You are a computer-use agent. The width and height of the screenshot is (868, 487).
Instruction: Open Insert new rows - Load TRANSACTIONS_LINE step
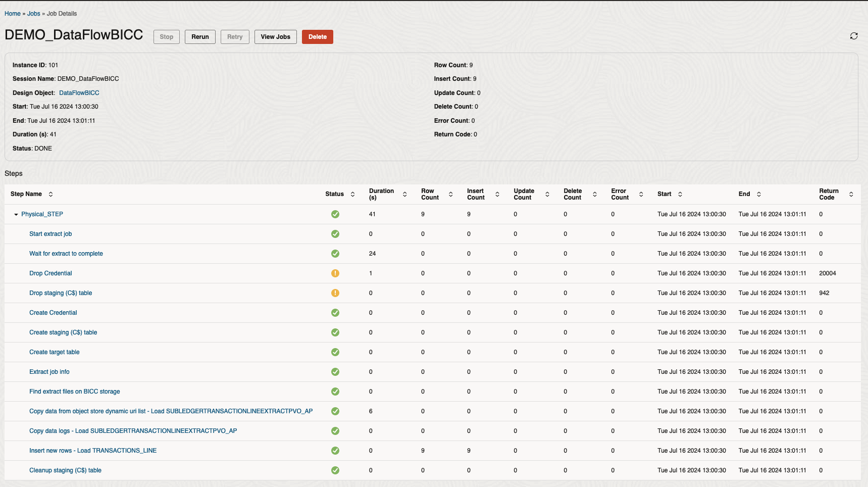click(93, 451)
